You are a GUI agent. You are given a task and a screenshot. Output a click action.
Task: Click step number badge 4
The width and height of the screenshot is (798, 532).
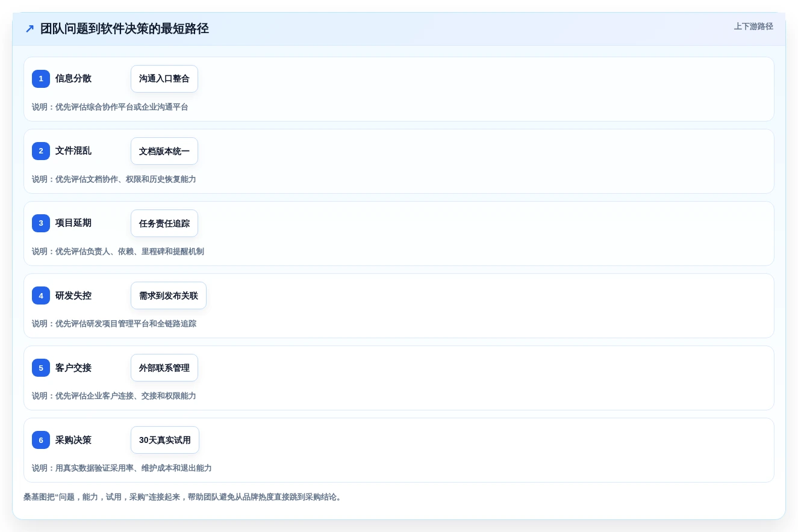coord(41,295)
